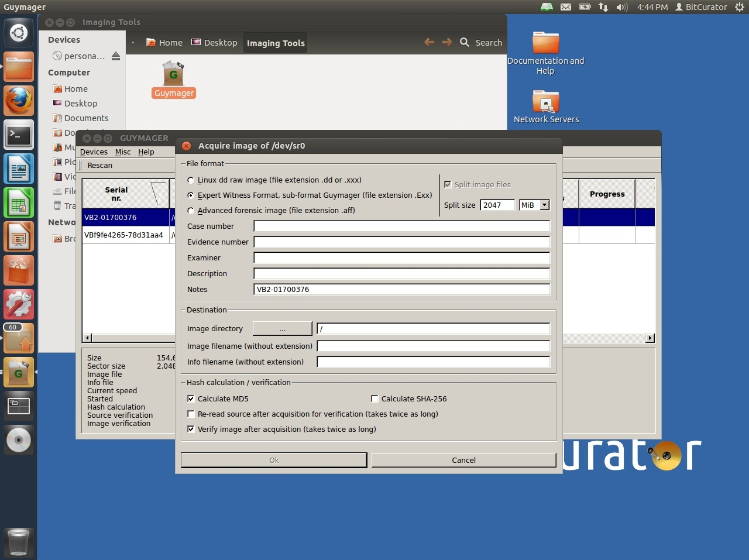Viewport: 749px width, 560px height.
Task: Go to Home in the file manager path bar
Action: (164, 42)
